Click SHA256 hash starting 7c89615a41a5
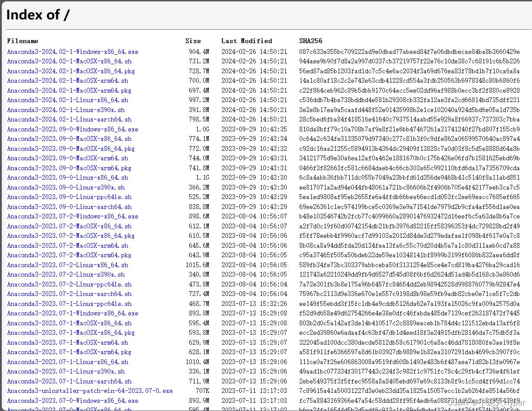The width and height of the screenshot is (532, 411). pyautogui.click(x=410, y=391)
